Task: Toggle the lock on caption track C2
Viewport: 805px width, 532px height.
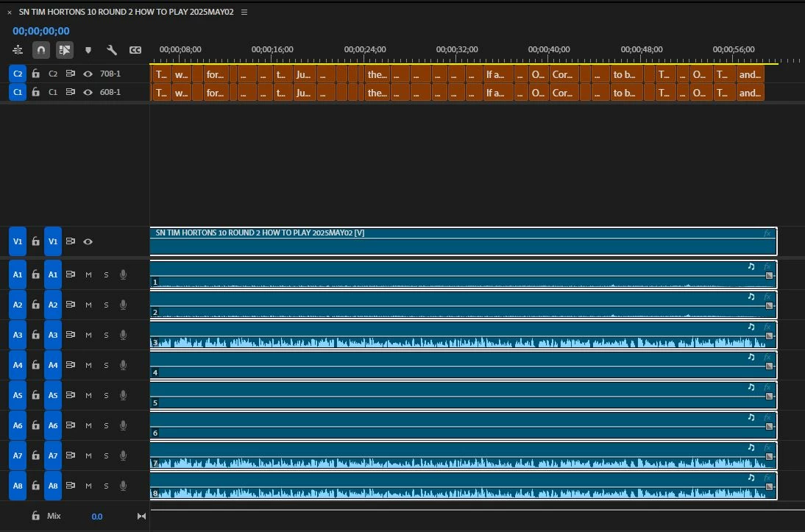Action: (x=35, y=74)
